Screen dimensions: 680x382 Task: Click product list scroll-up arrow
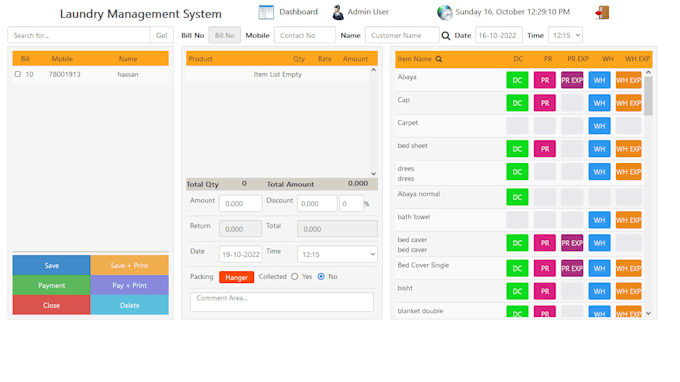coord(373,70)
